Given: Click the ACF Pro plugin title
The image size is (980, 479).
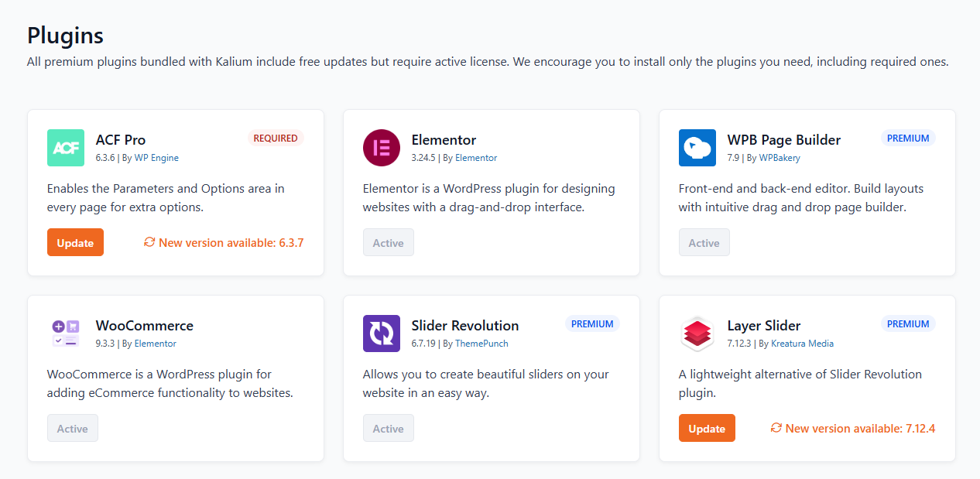Looking at the screenshot, I should click(121, 140).
